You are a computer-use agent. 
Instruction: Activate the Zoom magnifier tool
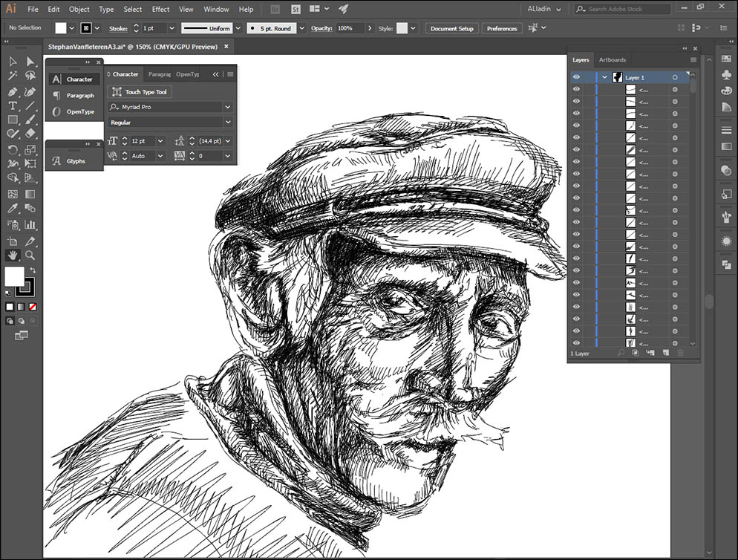(30, 255)
